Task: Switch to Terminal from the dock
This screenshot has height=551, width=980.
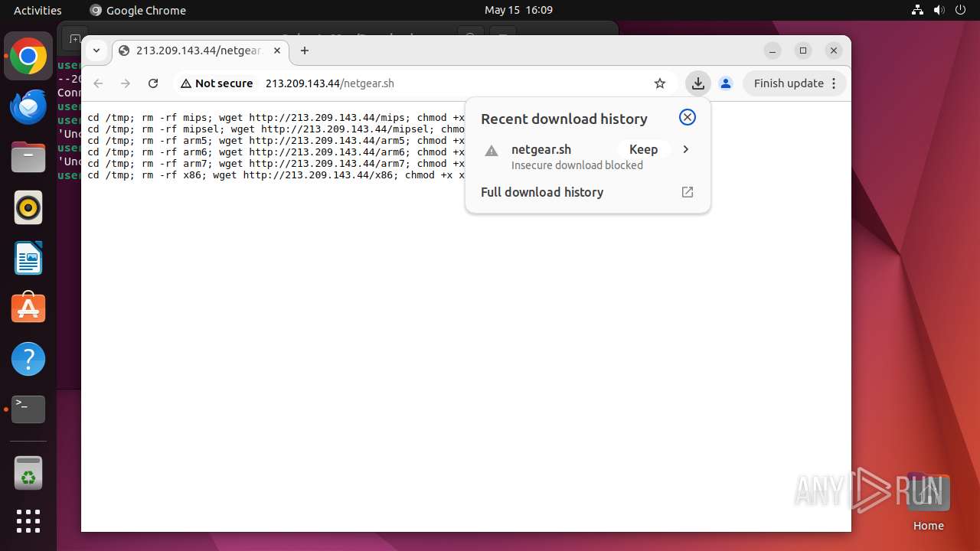Action: point(28,409)
